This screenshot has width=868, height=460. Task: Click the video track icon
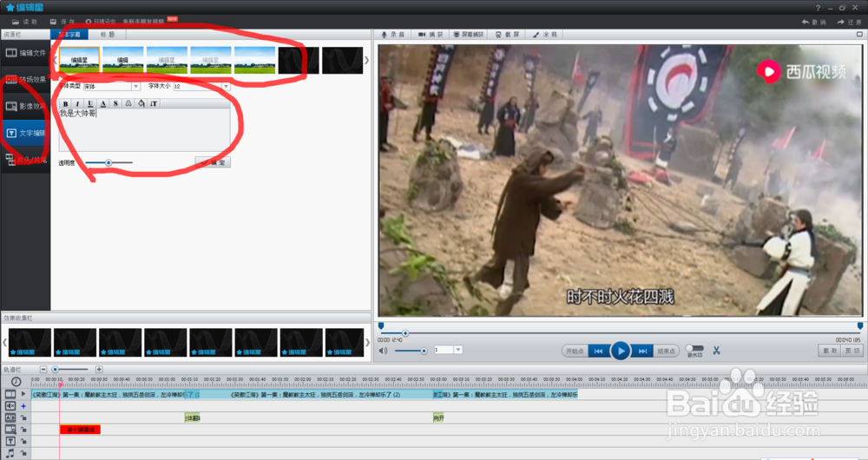10,394
